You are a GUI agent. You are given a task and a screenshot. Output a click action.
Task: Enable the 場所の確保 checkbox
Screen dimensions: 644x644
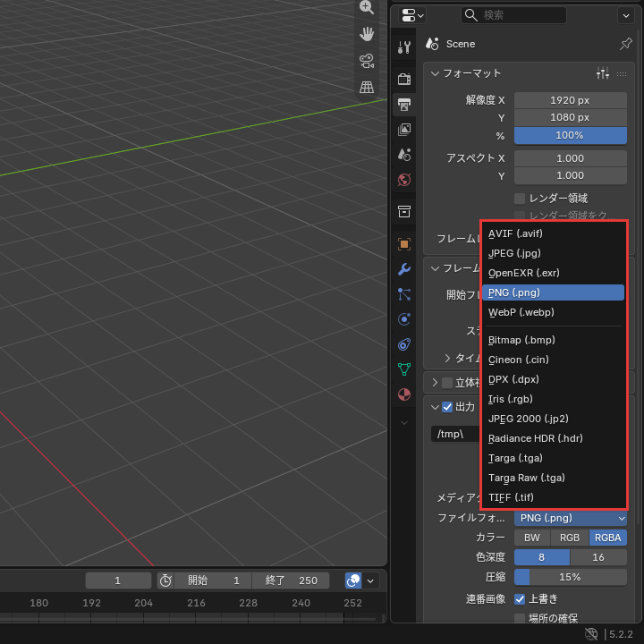520,618
